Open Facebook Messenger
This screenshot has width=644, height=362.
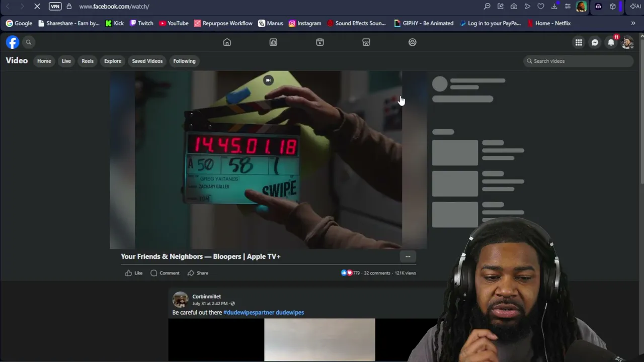pos(595,43)
